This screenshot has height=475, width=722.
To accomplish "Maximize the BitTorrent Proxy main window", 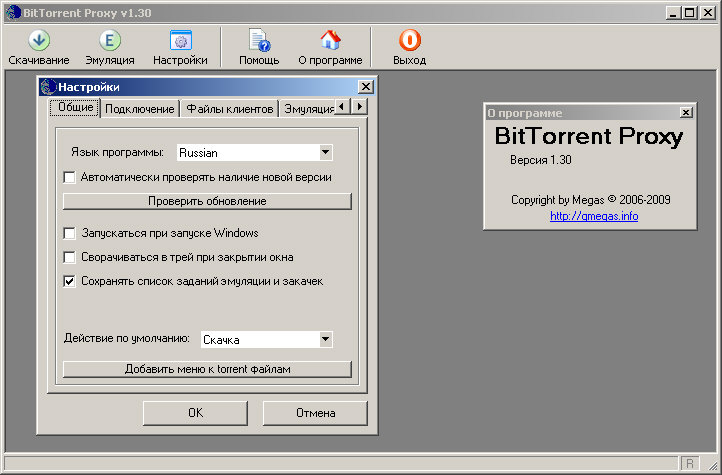I will point(690,13).
